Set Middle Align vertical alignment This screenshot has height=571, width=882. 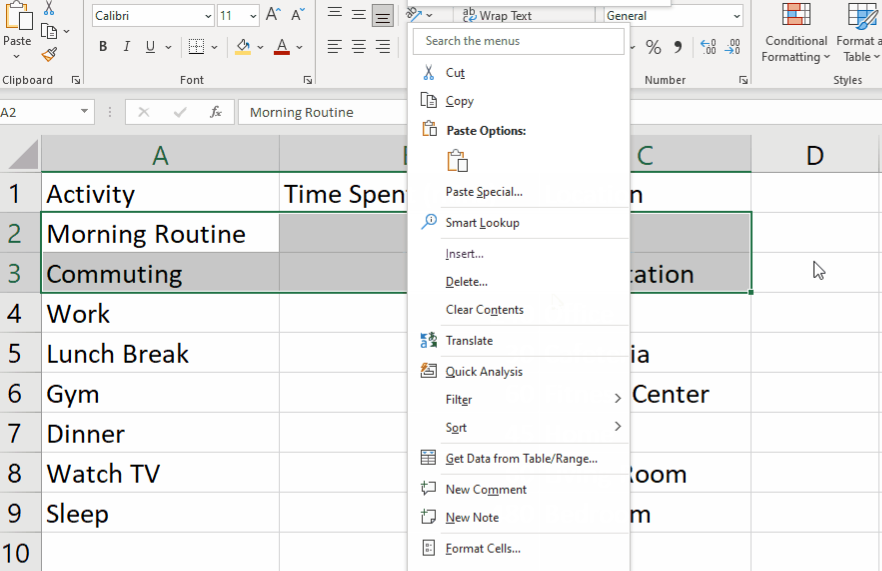pyautogui.click(x=358, y=15)
